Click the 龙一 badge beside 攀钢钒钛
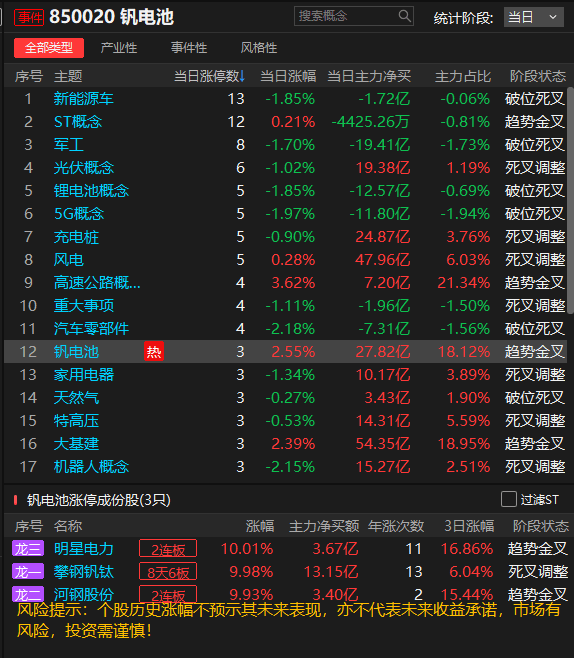574x658 pixels. click(28, 572)
